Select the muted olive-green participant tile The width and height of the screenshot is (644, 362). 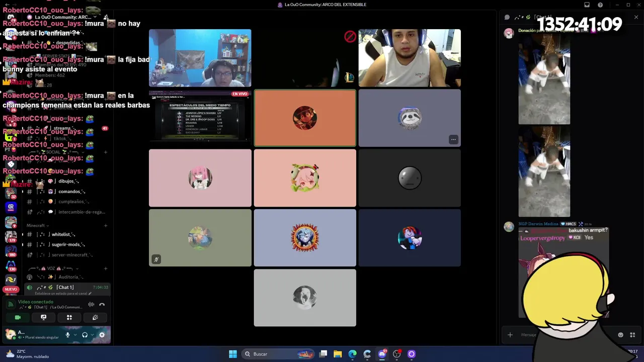200,238
